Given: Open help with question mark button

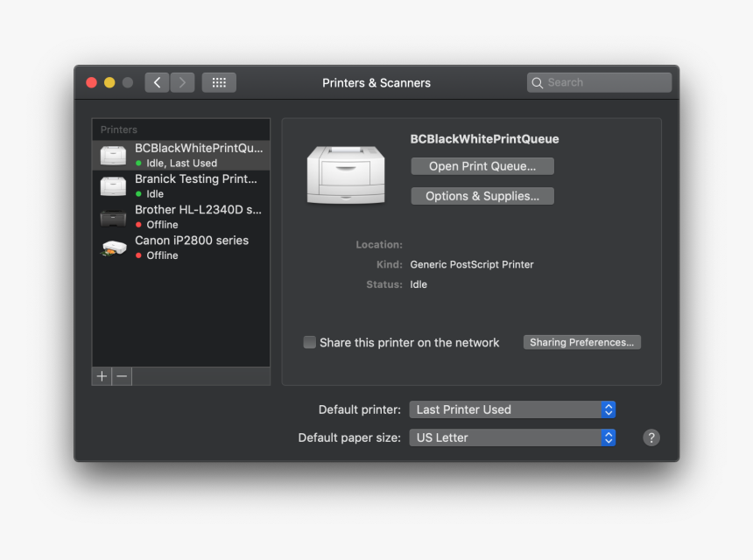Looking at the screenshot, I should (651, 437).
